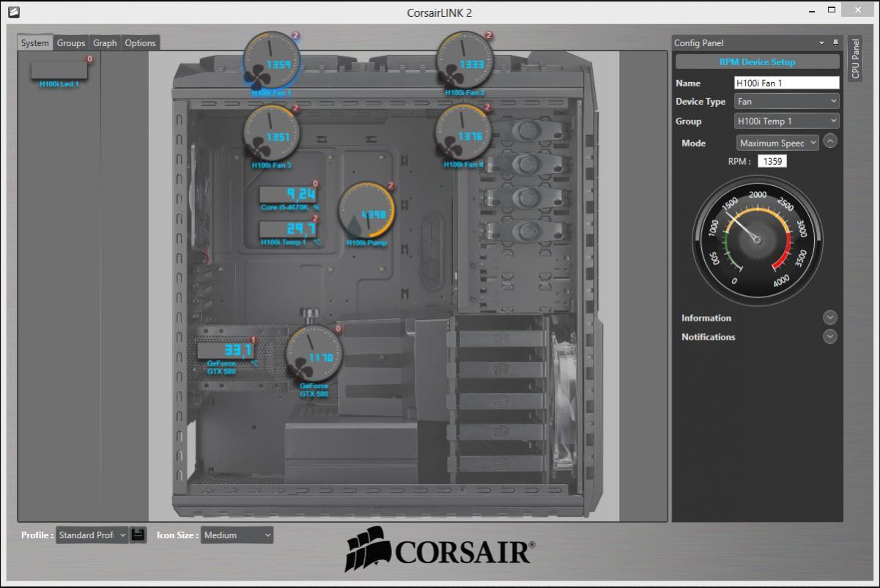Collapse the Mode section chevron

coord(829,141)
